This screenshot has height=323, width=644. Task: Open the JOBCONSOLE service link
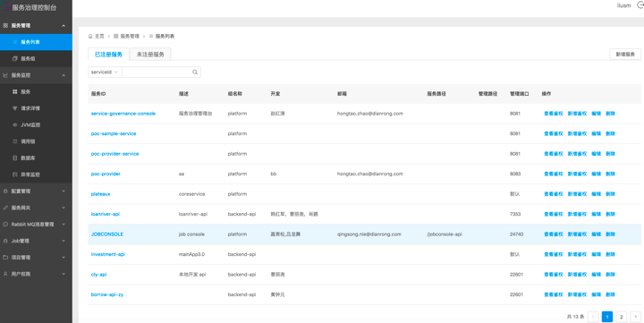click(x=107, y=234)
